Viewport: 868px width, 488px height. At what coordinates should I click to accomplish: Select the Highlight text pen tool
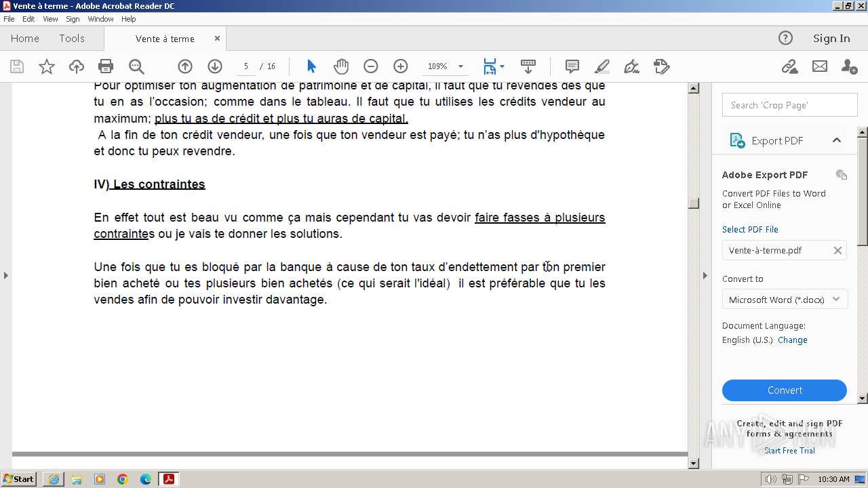pyautogui.click(x=602, y=66)
